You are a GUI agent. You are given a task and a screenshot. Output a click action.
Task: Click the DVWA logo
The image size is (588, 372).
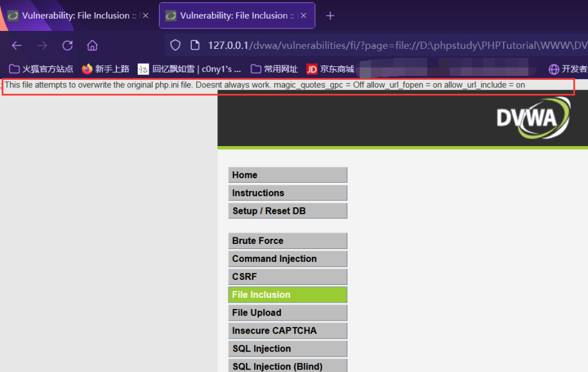533,118
